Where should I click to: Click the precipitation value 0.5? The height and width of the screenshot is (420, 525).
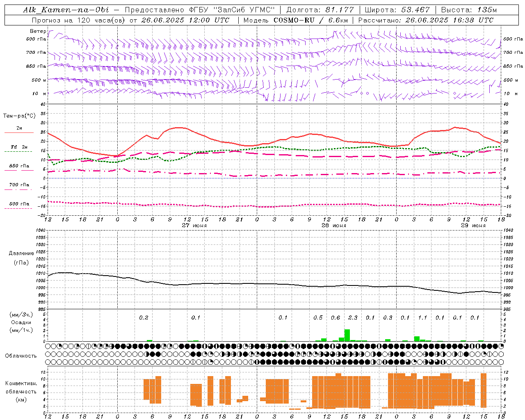[318, 317]
